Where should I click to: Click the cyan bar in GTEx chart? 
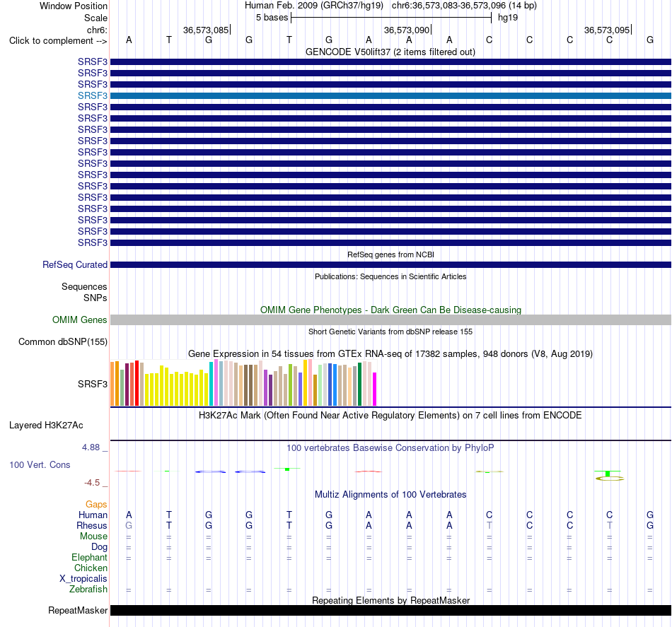pos(211,384)
